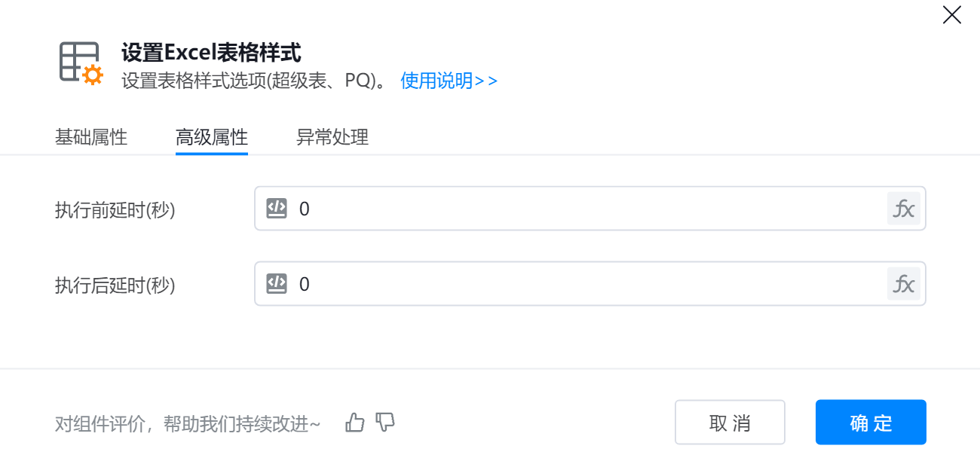
Task: Confirm settings with 确定 button
Action: pos(871,423)
